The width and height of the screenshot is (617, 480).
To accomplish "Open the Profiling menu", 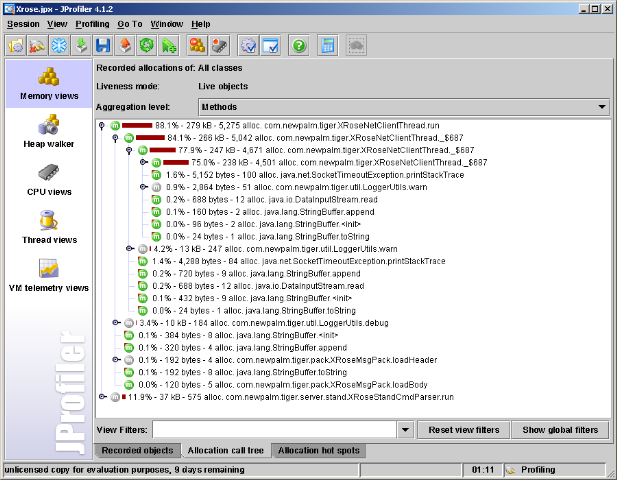I will point(92,24).
